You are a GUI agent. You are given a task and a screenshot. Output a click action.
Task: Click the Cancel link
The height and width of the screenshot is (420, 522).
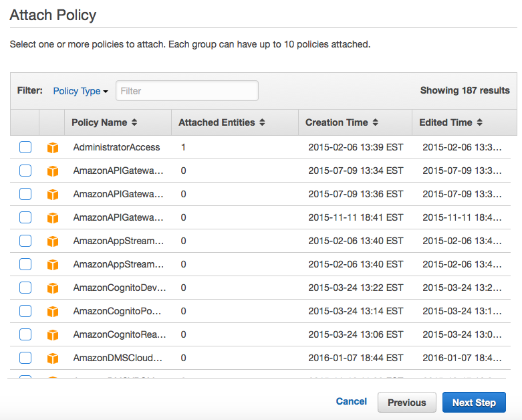[351, 401]
